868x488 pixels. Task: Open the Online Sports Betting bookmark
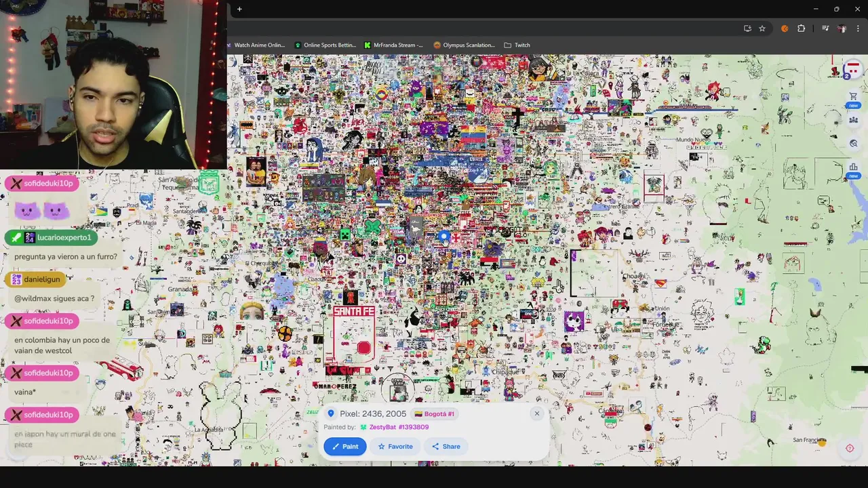pyautogui.click(x=325, y=45)
